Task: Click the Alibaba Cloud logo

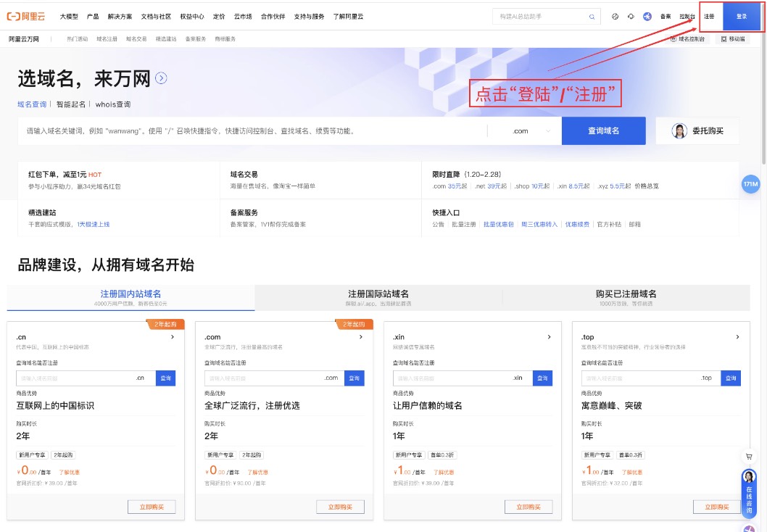Action: 26,16
